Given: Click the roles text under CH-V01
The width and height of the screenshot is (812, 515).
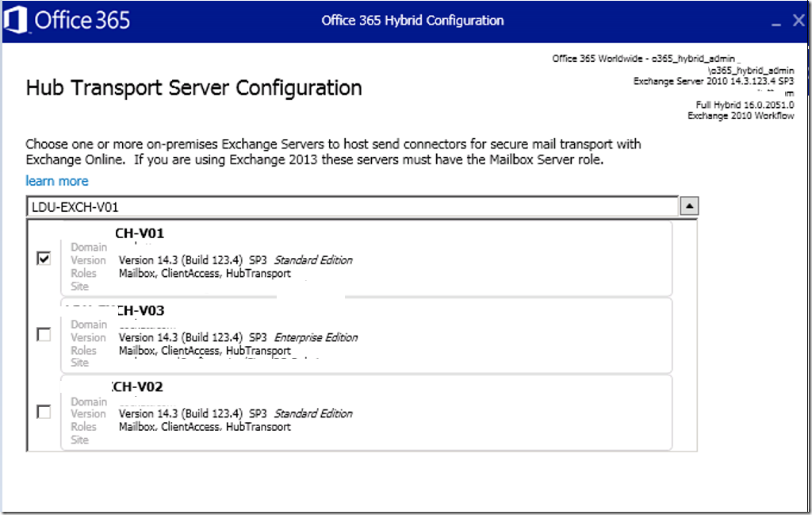Looking at the screenshot, I should pyautogui.click(x=205, y=274).
